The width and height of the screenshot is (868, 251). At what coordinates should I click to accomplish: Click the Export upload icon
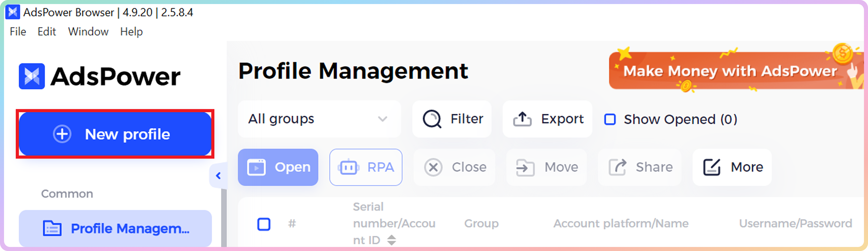522,119
